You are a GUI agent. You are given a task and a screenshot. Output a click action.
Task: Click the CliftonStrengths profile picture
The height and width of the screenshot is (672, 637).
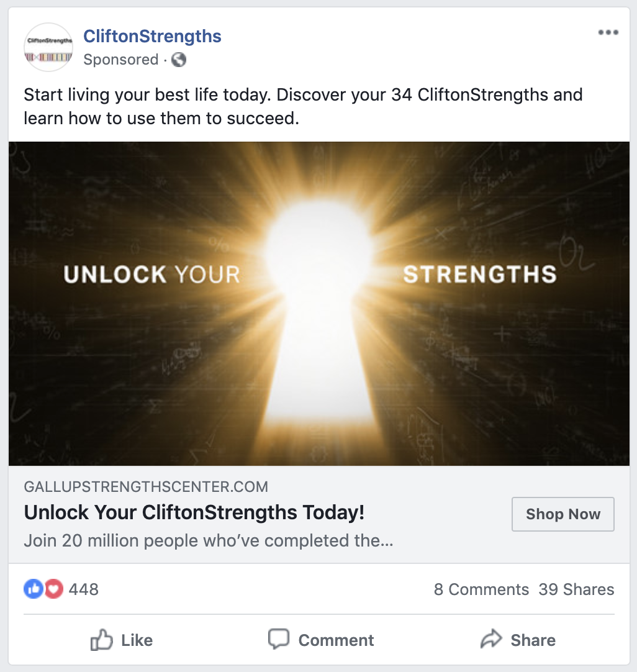click(x=48, y=47)
